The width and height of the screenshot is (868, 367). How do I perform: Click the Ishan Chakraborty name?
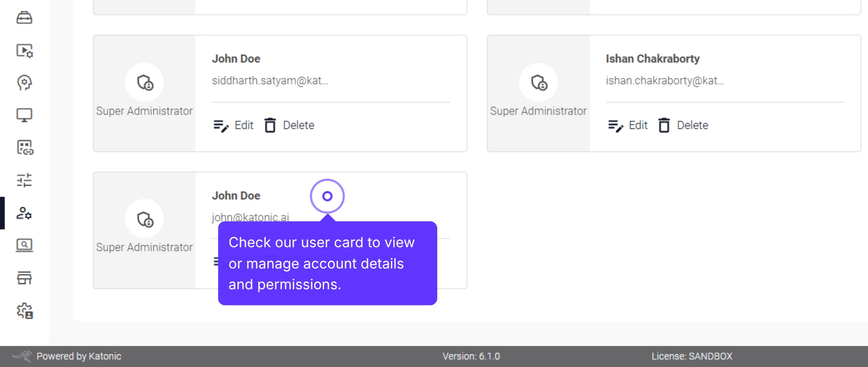pyautogui.click(x=652, y=59)
